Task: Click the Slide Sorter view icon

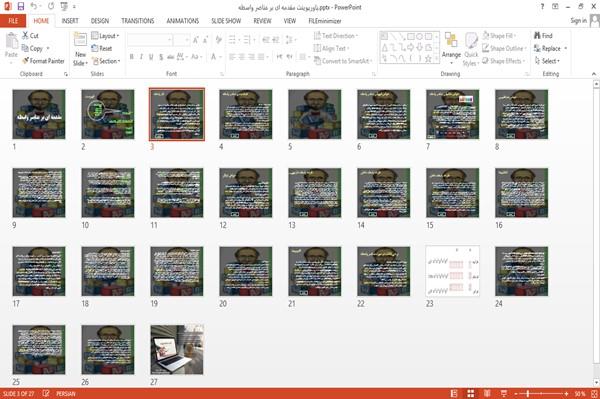Action: 471,394
